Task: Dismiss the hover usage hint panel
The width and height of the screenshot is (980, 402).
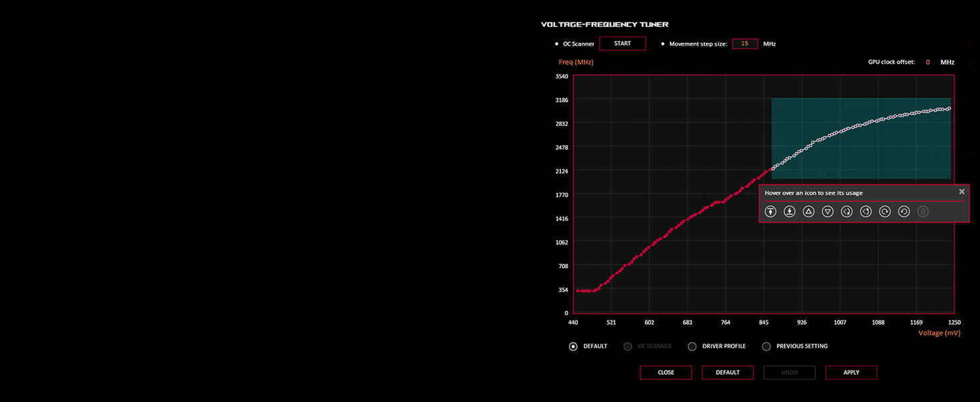Action: click(962, 192)
